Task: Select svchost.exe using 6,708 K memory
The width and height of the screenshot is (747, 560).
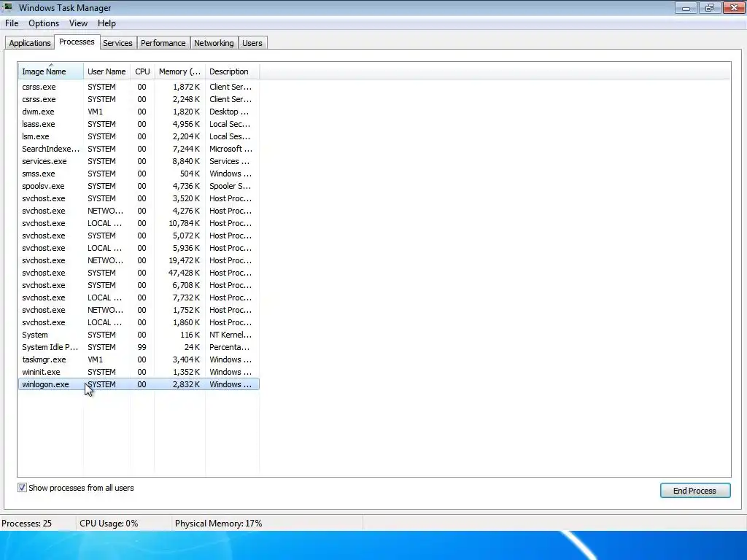Action: [x=139, y=285]
